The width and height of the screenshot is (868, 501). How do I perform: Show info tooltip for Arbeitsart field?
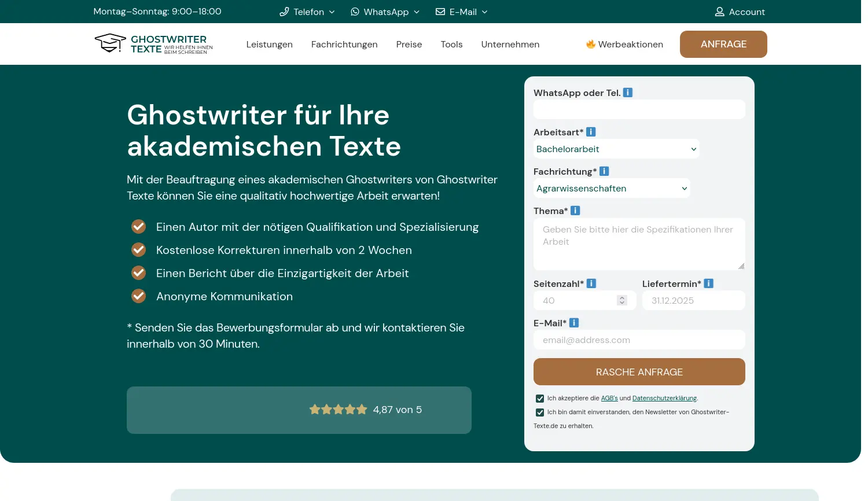pos(590,131)
